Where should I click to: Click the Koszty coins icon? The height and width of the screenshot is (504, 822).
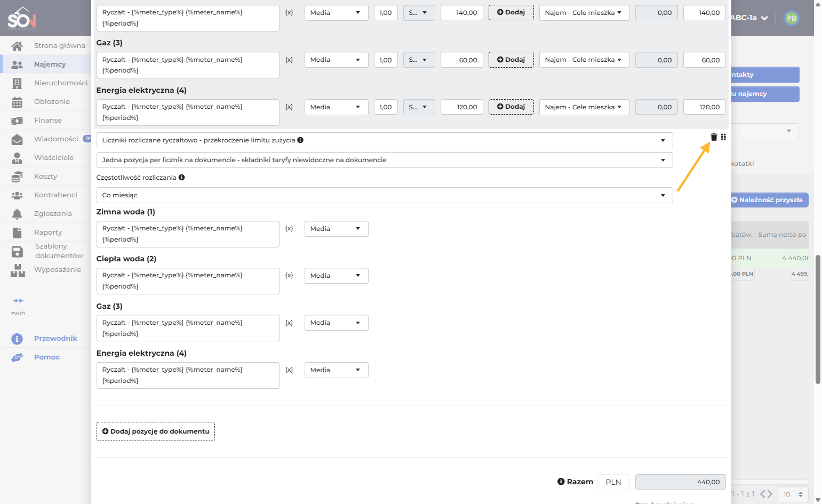tap(17, 177)
